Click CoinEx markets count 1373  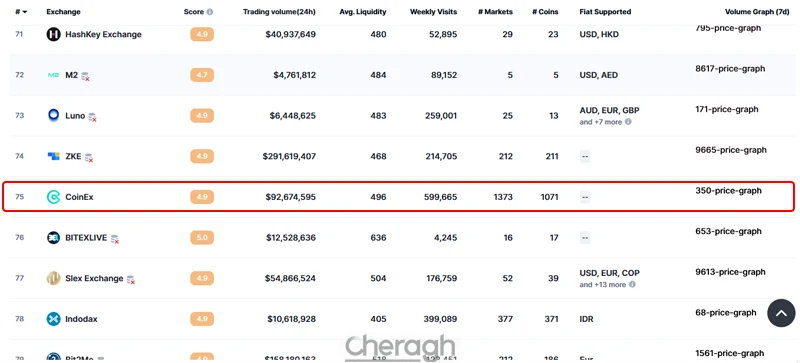(503, 197)
